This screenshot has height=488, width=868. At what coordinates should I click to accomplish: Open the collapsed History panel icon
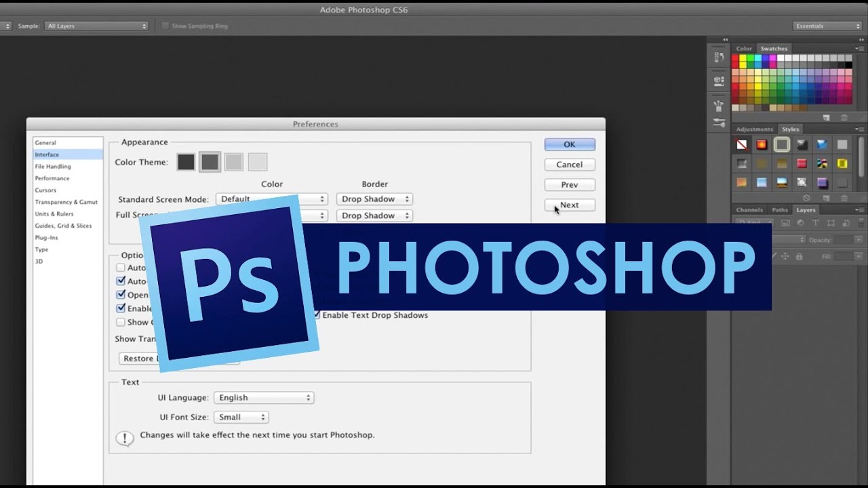tap(719, 58)
